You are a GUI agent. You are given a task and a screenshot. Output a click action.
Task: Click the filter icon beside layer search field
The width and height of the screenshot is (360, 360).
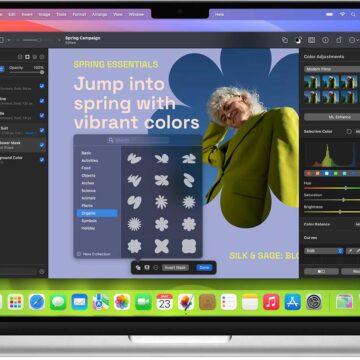click(42, 272)
